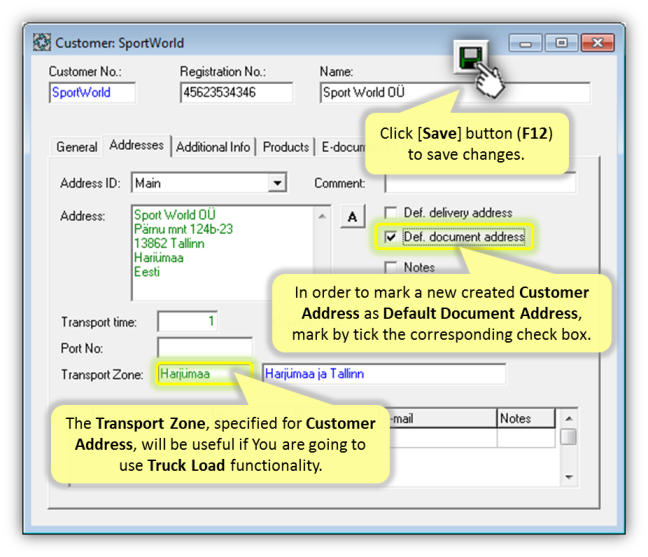Tick the Def. delivery address checkbox
The image size is (648, 557).
tap(391, 213)
